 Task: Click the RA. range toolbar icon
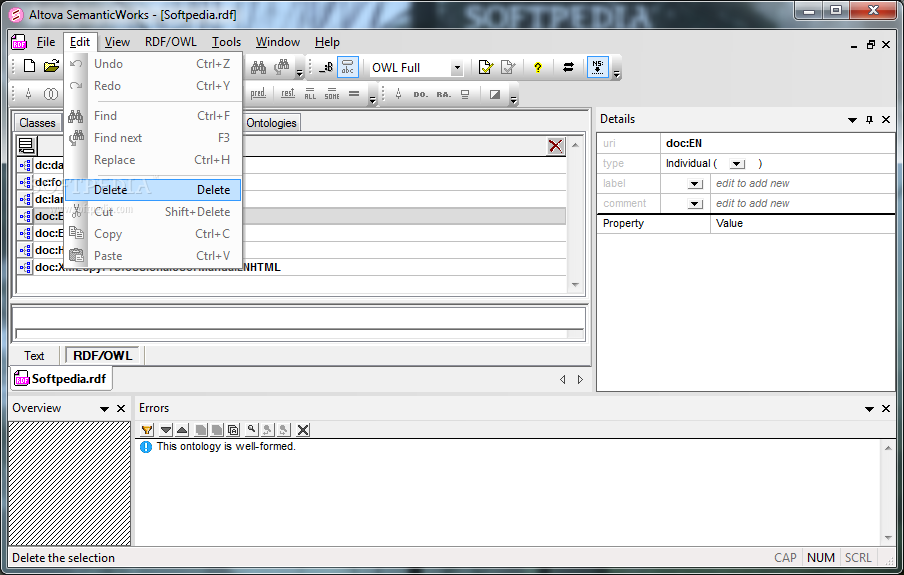click(443, 94)
